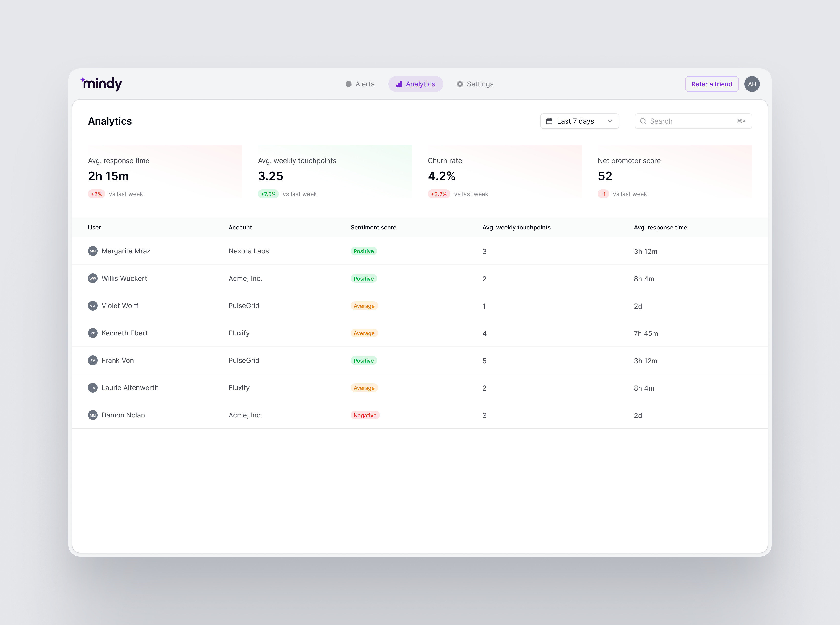This screenshot has width=840, height=625.
Task: Click Margarita Mraz's avatar badge
Action: click(93, 251)
